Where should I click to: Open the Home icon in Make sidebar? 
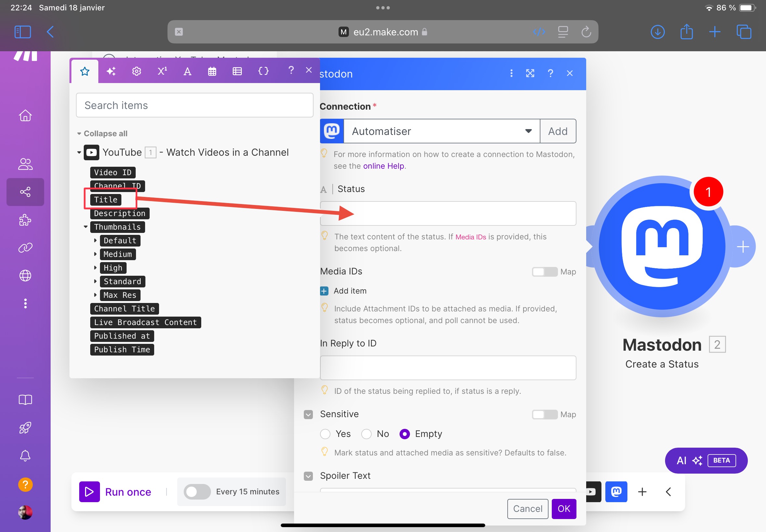coord(25,115)
